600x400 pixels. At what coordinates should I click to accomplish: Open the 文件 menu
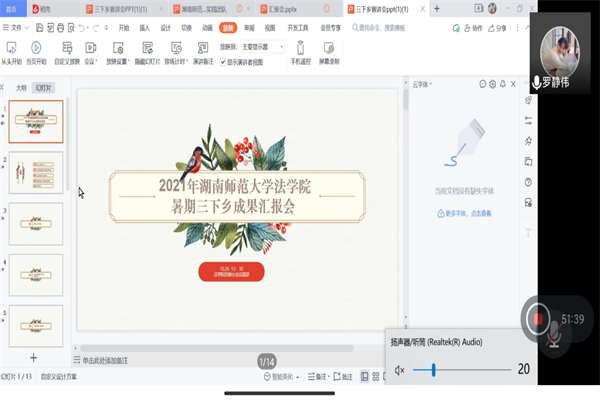pos(16,28)
